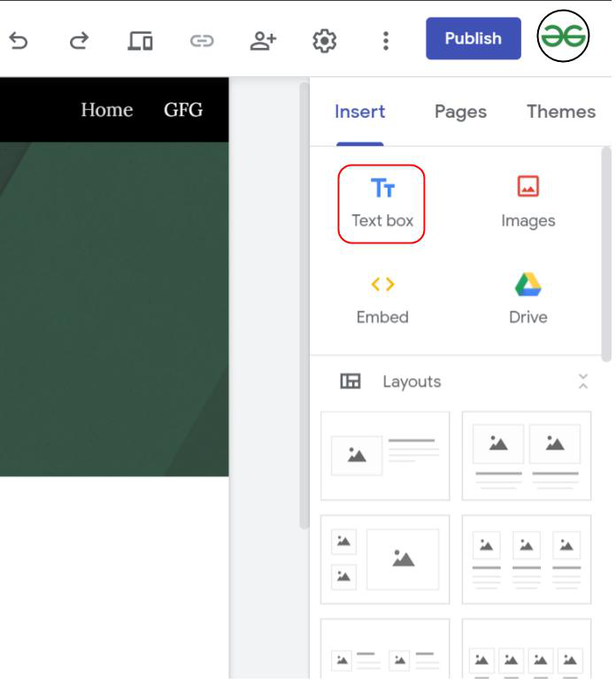Select the three-column image layout thumbnail
Image resolution: width=616 pixels, height=685 pixels.
click(x=527, y=559)
